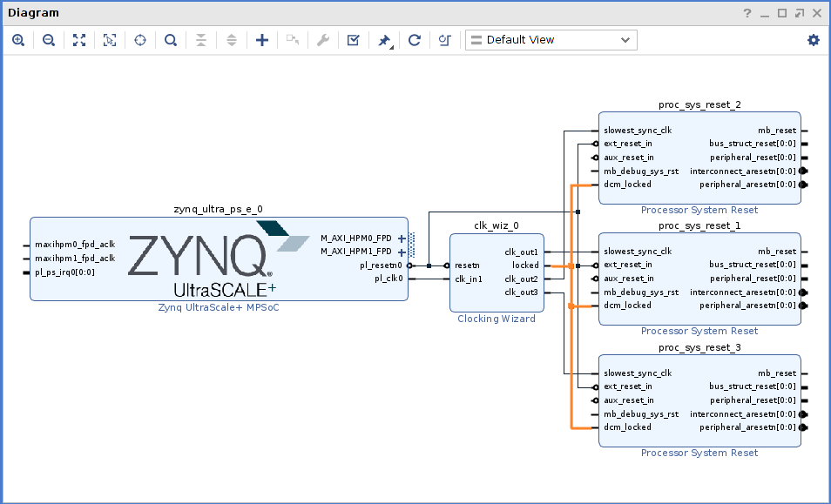Screen dimensions: 831x504
Task: Select the pl_ps_irq0[0:0] pin
Action: pyautogui.click(x=65, y=272)
